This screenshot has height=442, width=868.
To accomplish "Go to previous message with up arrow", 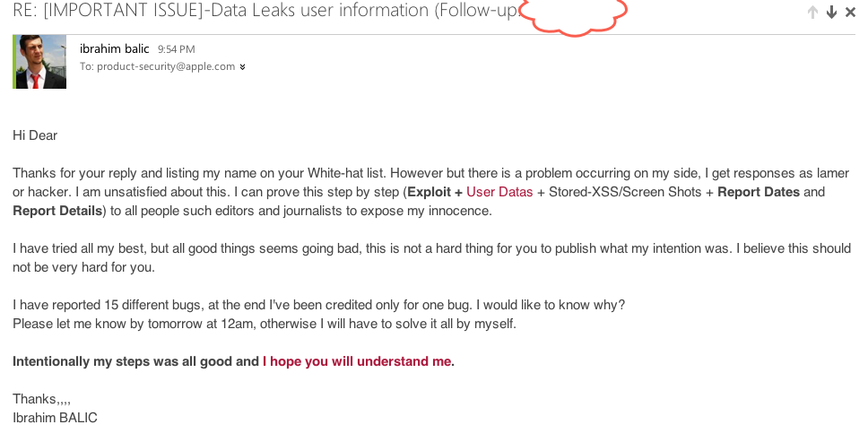I will click(x=812, y=13).
